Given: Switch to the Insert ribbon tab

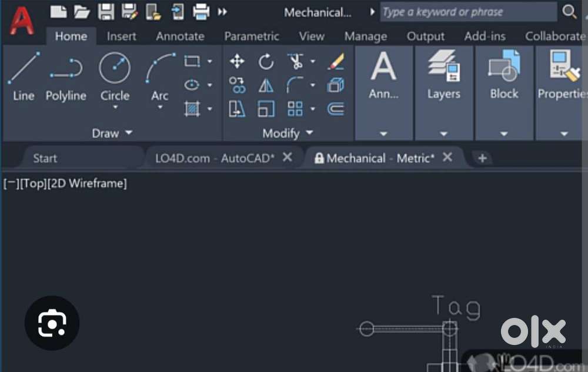Looking at the screenshot, I should [121, 36].
